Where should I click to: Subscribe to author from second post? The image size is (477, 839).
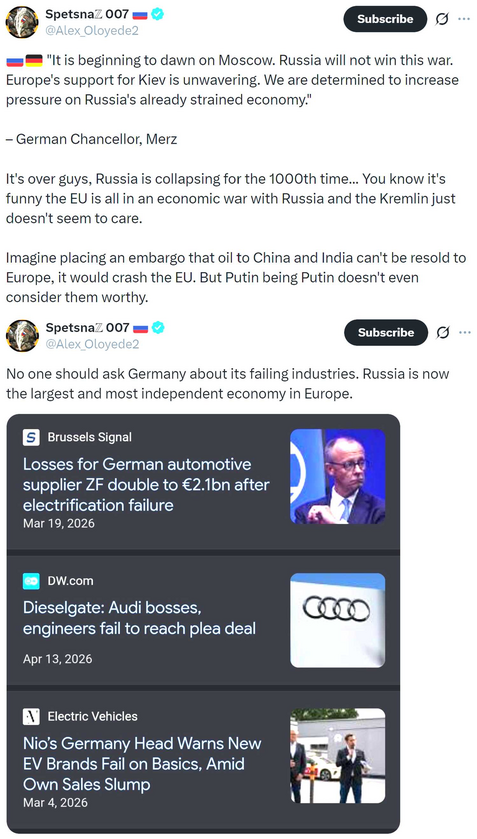385,333
